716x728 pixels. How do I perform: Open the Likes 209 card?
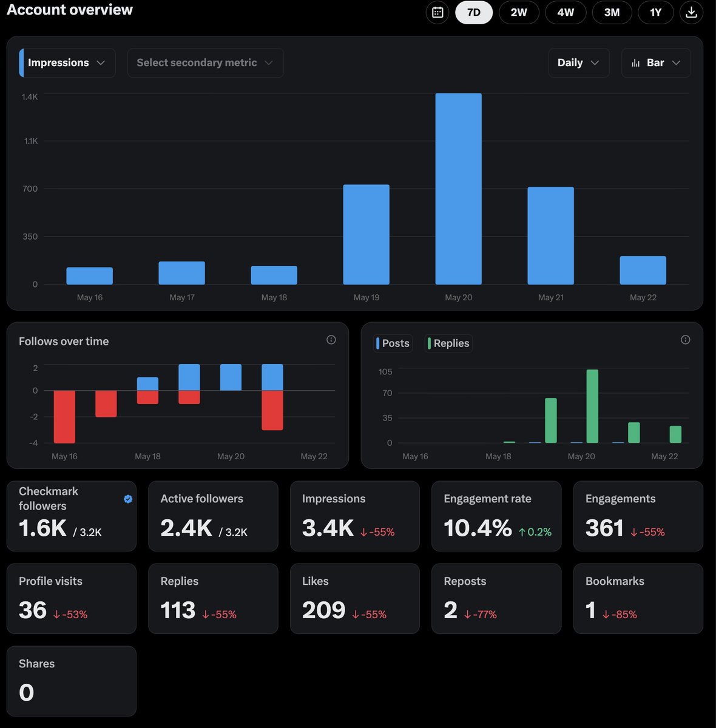pos(355,599)
